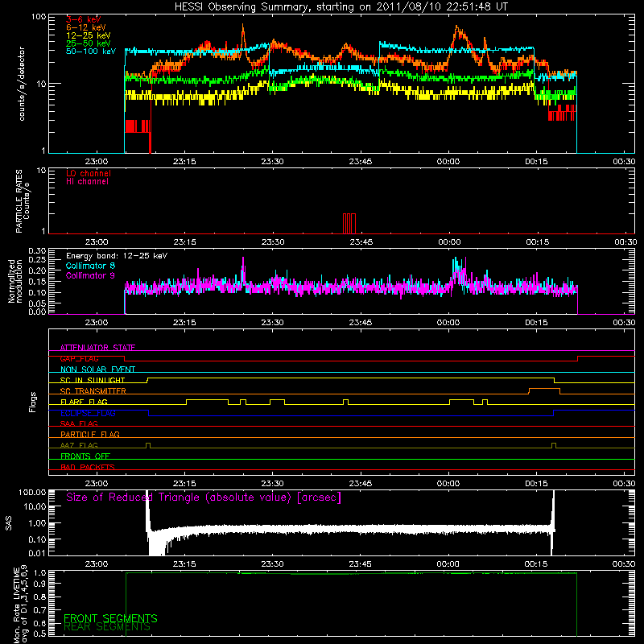
Task: Select the Collimator 8 legend entry
Action: click(90, 266)
